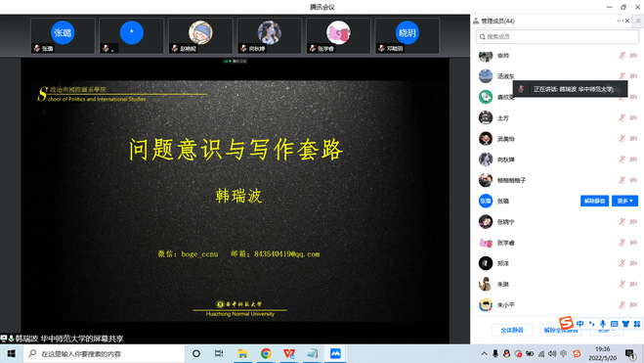Open Tencent Meeting taskbar icon

335,353
